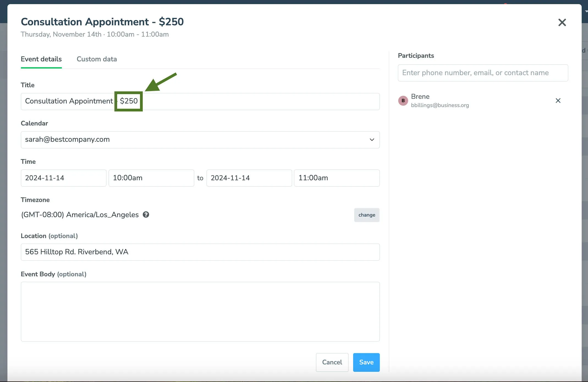The height and width of the screenshot is (382, 588).
Task: Click the timezone help question mark icon
Action: (146, 214)
